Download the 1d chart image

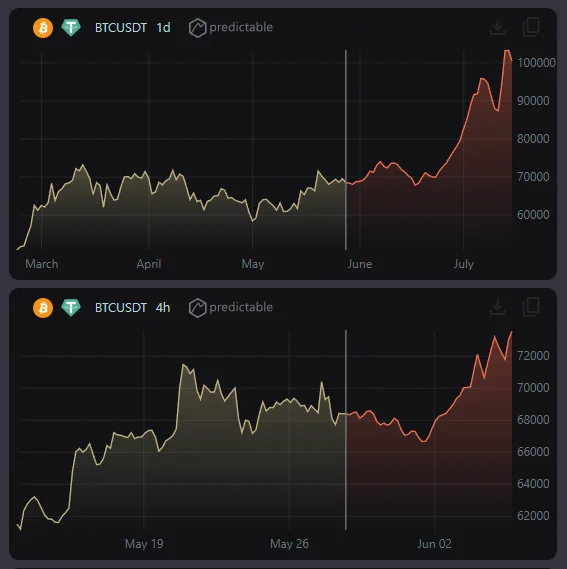pyautogui.click(x=497, y=27)
